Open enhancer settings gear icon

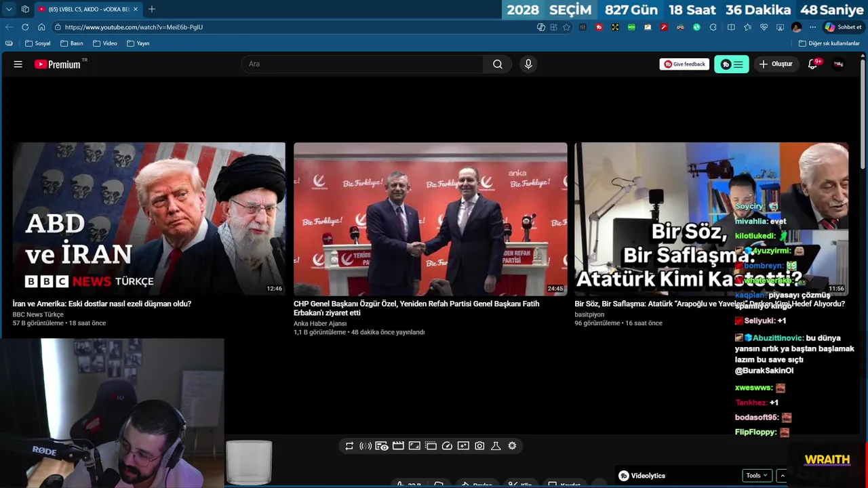(512, 446)
